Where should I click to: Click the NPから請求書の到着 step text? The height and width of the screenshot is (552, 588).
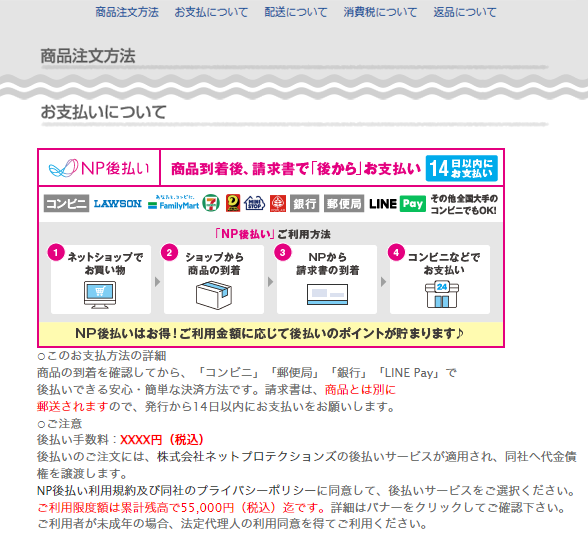[327, 263]
